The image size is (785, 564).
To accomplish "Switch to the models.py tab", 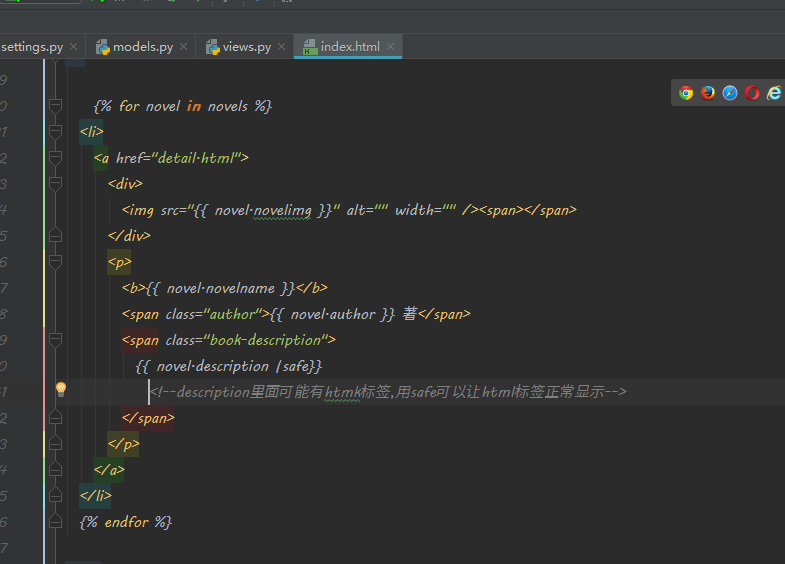I will [x=141, y=47].
